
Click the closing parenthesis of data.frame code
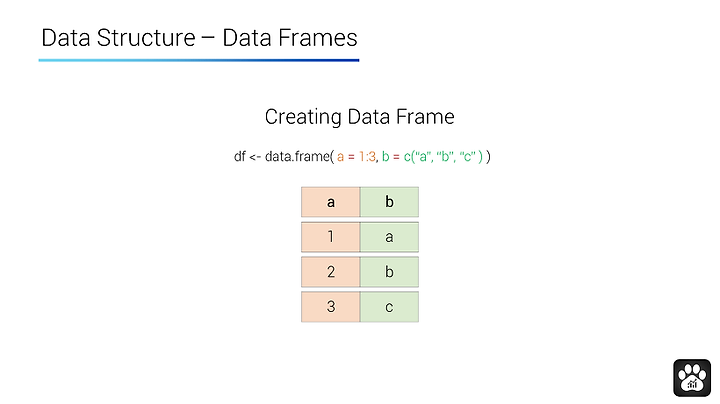pyautogui.click(x=488, y=157)
